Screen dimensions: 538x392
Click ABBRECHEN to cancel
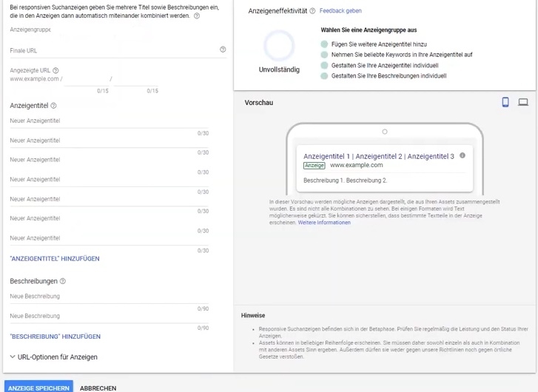click(x=98, y=388)
